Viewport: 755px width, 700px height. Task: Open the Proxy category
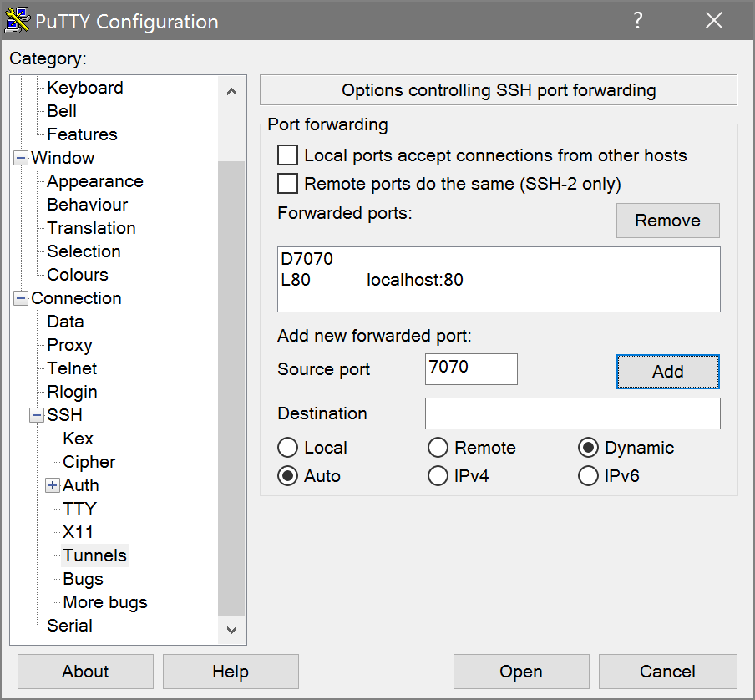70,345
